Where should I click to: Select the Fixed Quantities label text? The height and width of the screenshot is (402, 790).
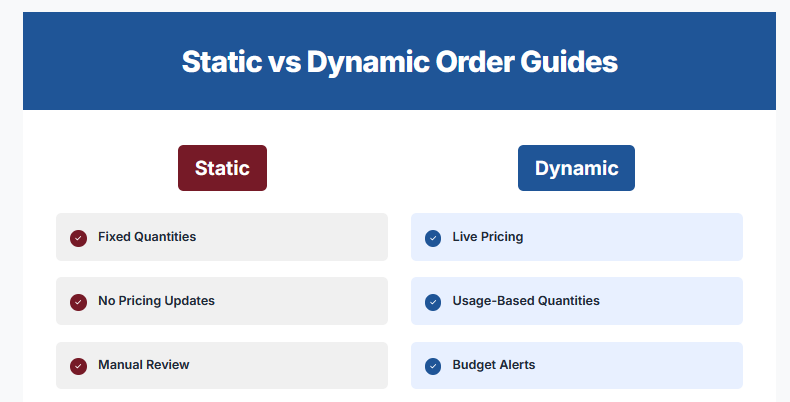point(147,237)
